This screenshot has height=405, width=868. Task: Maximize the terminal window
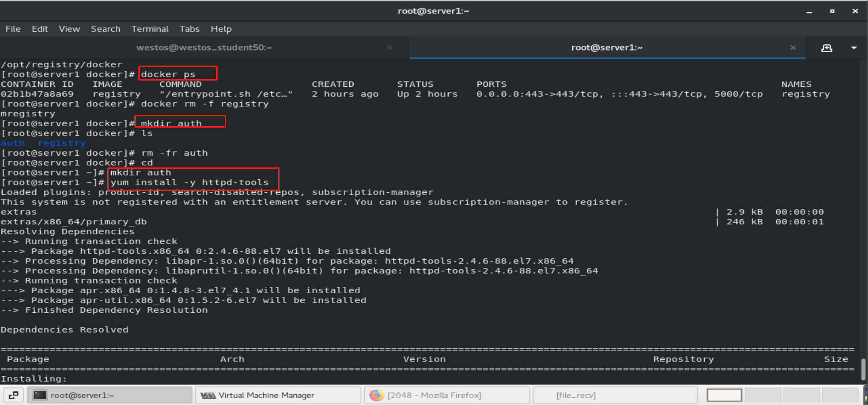pos(832,11)
